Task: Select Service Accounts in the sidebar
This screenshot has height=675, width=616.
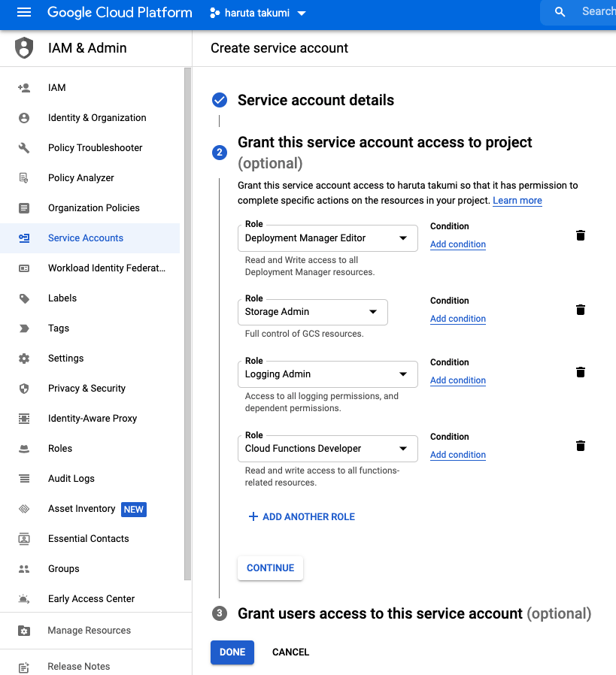Action: 86,238
